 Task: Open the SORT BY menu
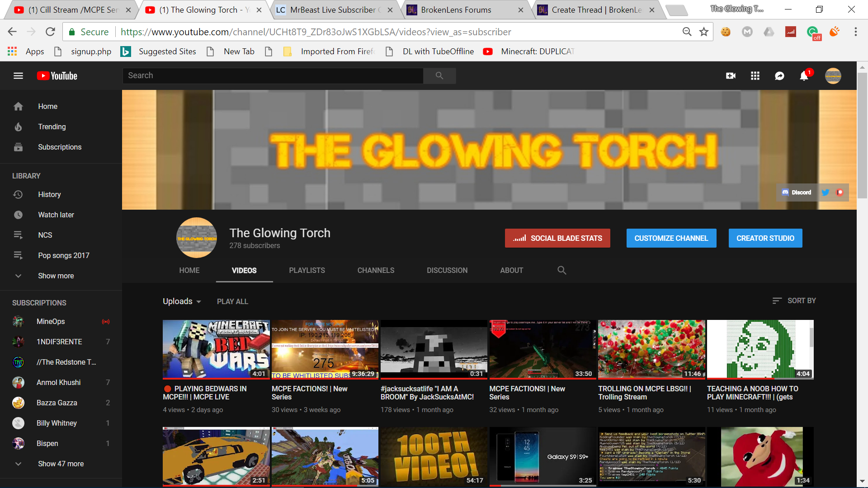pyautogui.click(x=794, y=300)
